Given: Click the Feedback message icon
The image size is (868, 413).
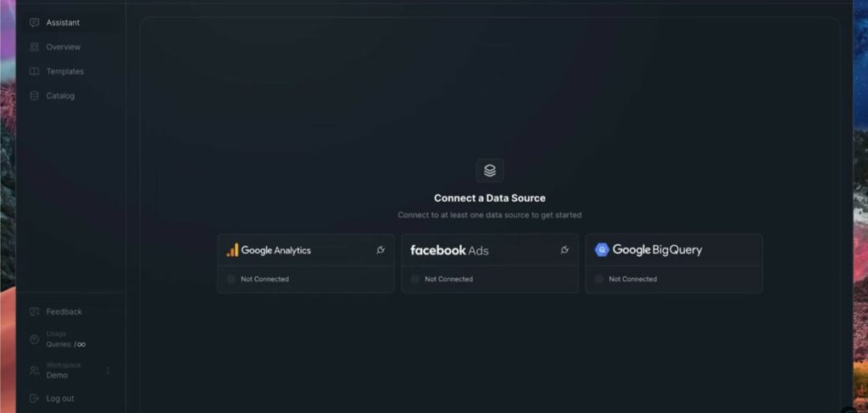Looking at the screenshot, I should (34, 312).
